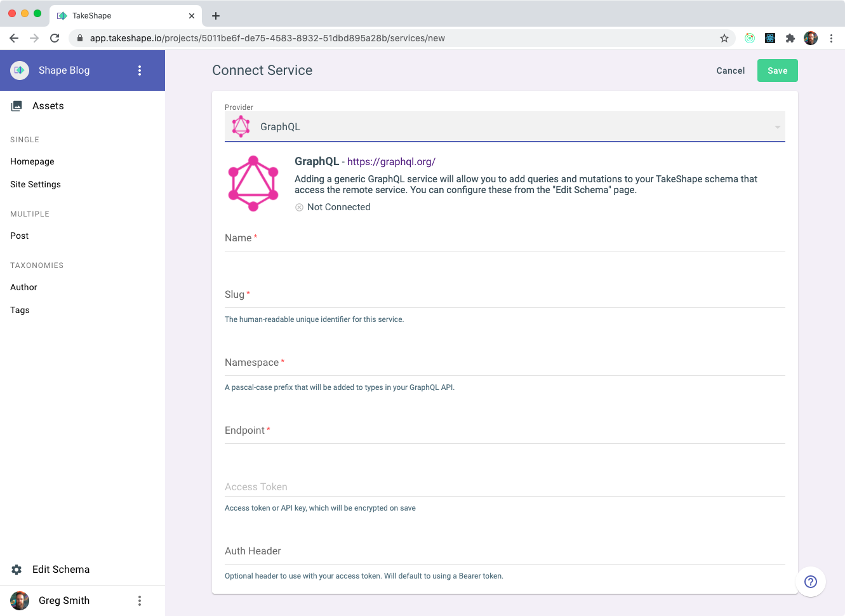The image size is (845, 616).
Task: Bookmark the page with the star icon
Action: pyautogui.click(x=724, y=38)
